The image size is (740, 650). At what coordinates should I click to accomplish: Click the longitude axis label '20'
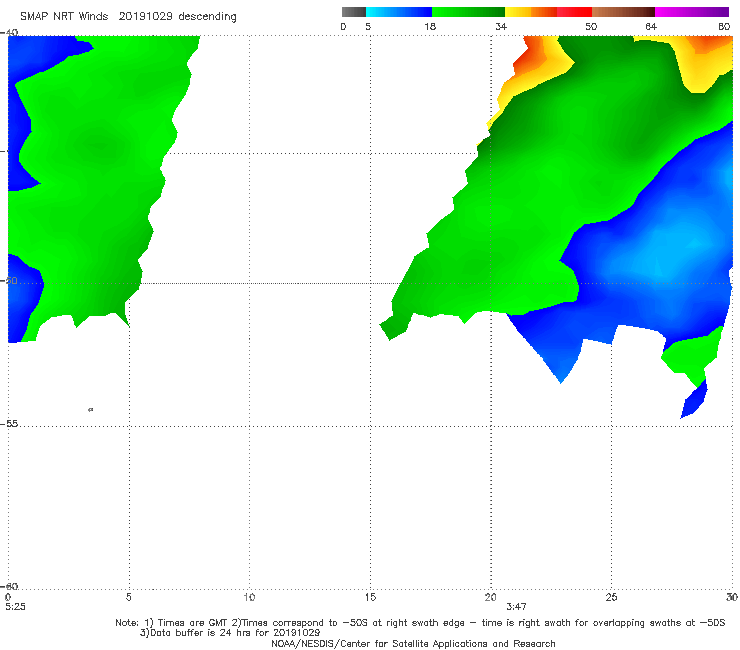pos(490,598)
